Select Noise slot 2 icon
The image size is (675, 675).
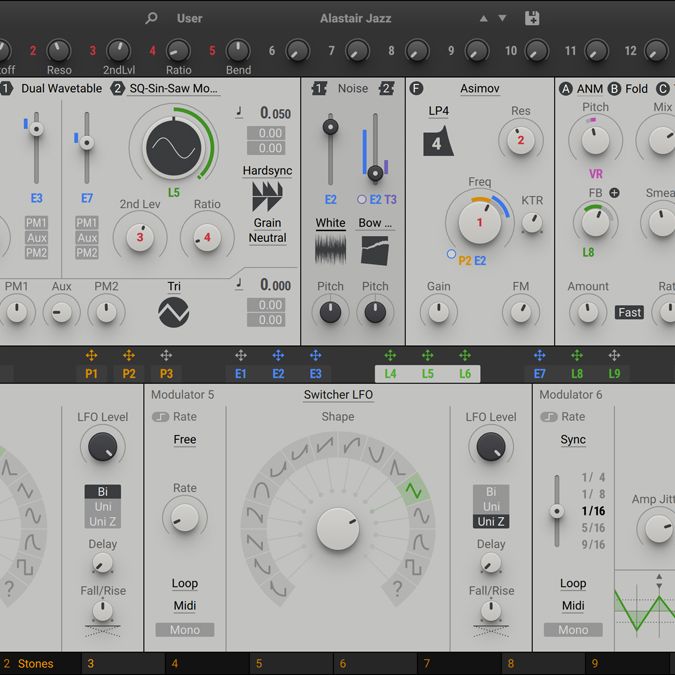tap(387, 88)
